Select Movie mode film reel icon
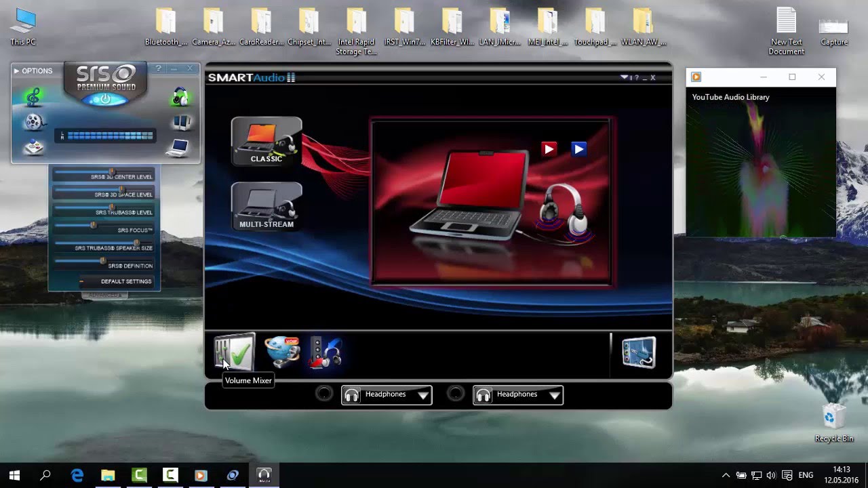The width and height of the screenshot is (868, 488). pyautogui.click(x=33, y=122)
